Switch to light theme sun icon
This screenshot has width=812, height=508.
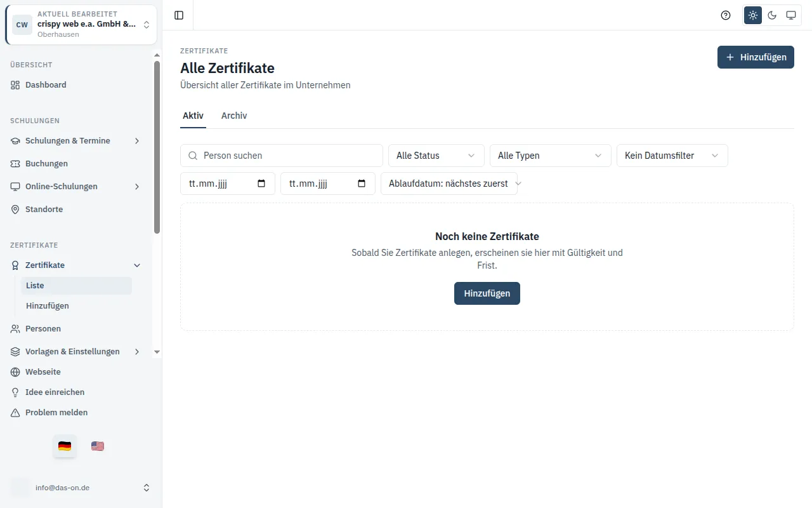[753, 15]
